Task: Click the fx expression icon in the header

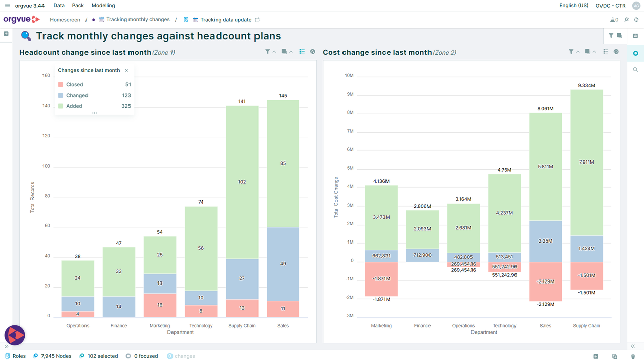Action: click(x=626, y=20)
